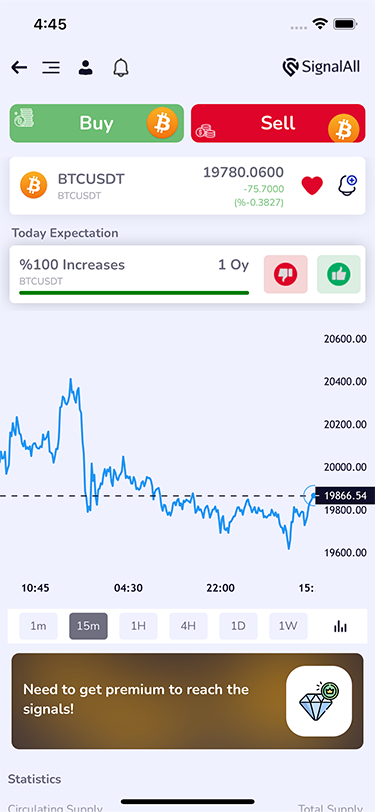Tap the back arrow icon
375x812 pixels.
point(19,67)
